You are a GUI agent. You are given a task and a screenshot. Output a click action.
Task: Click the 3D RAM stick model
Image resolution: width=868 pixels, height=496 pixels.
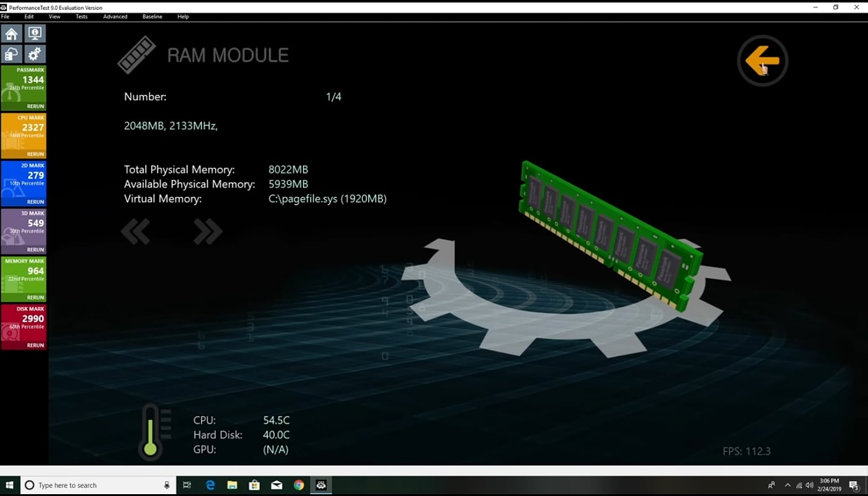[611, 236]
